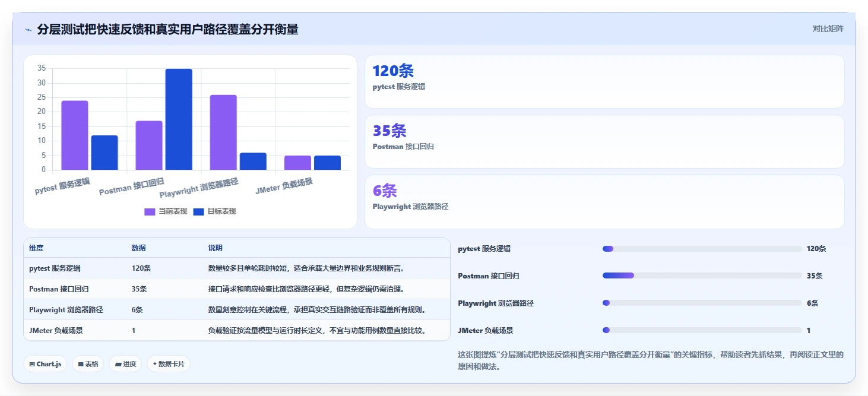Click the 35条 value beside Postman progress bar
868x396 pixels.
click(x=815, y=276)
